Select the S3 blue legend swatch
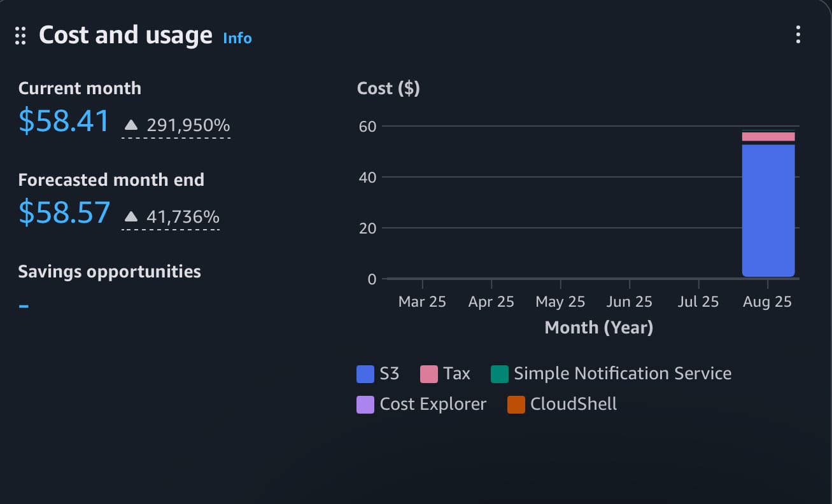 coord(365,374)
